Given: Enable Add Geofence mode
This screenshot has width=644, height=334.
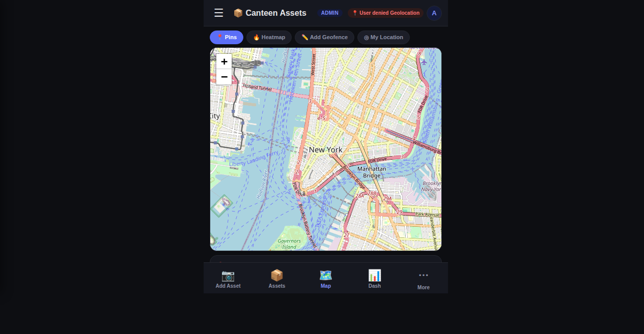Looking at the screenshot, I should pyautogui.click(x=324, y=37).
